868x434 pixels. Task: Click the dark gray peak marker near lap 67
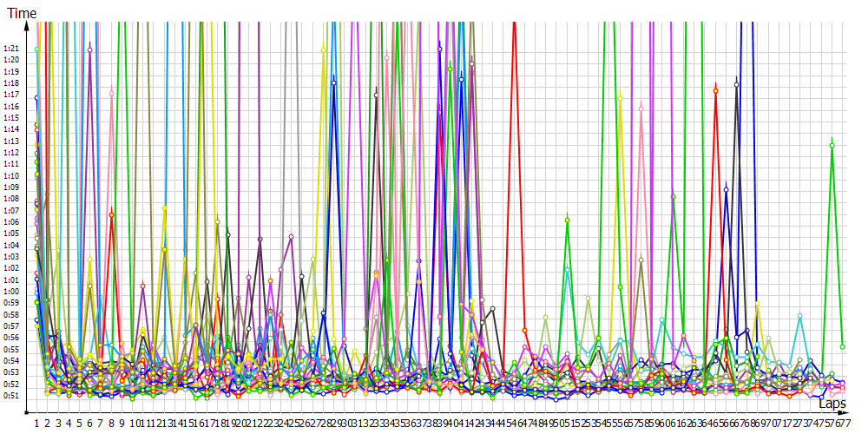pos(737,84)
